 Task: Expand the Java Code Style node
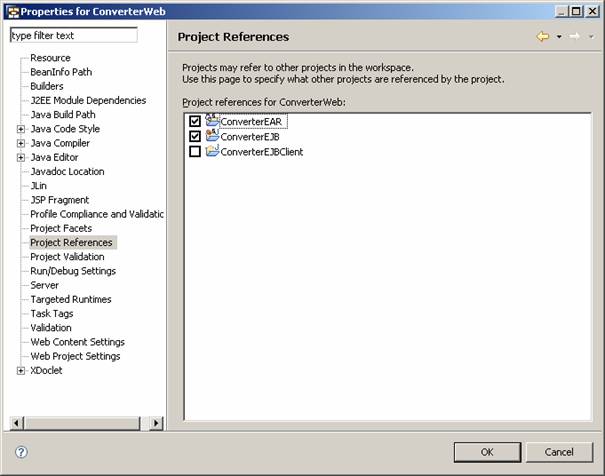[21, 129]
